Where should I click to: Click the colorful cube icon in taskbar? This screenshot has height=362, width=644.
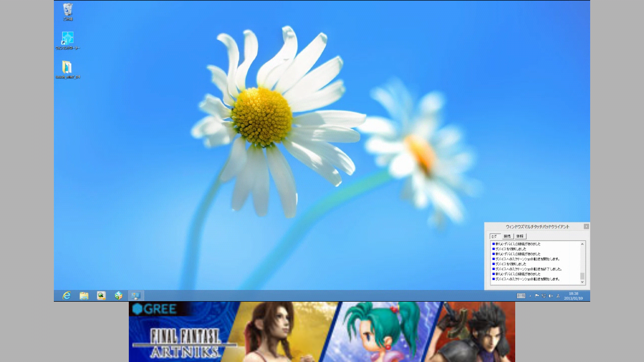(119, 296)
